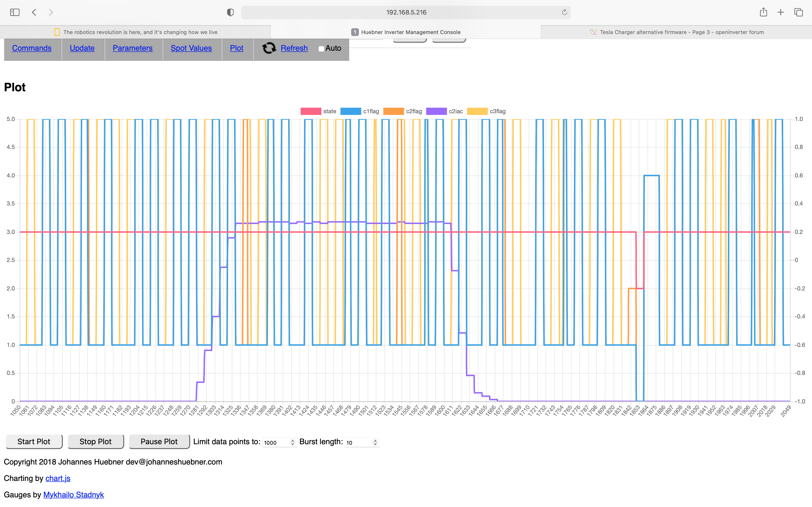This screenshot has width=812, height=507.
Task: Open the Spot Values menu link
Action: (x=191, y=48)
